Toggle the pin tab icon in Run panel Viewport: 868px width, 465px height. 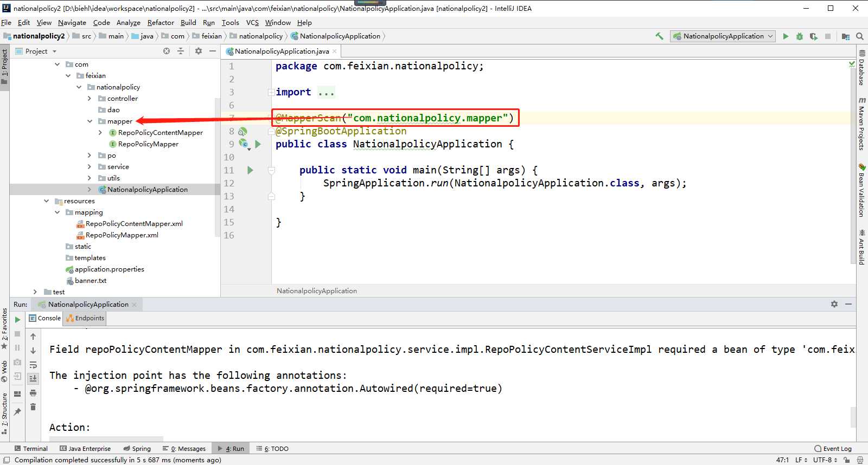click(17, 412)
